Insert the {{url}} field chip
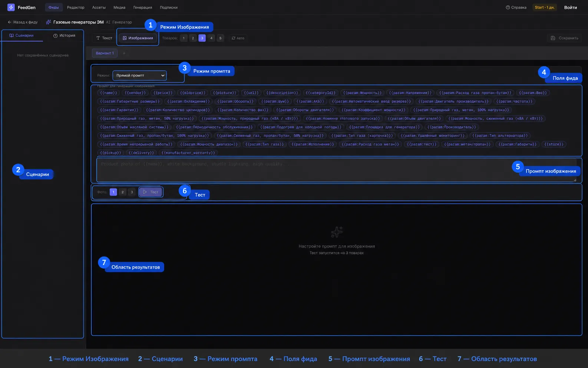Image resolution: width=588 pixels, height=368 pixels. coord(251,93)
